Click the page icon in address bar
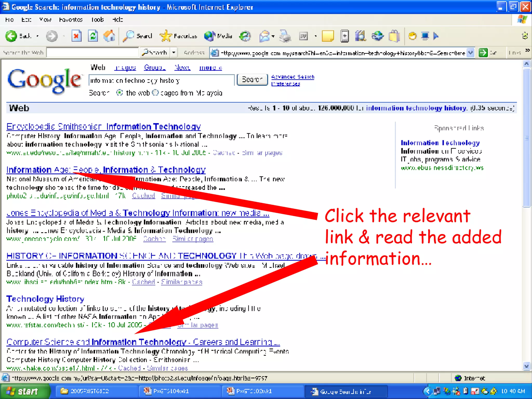Viewport: 532px width, 399px height. pos(215,53)
